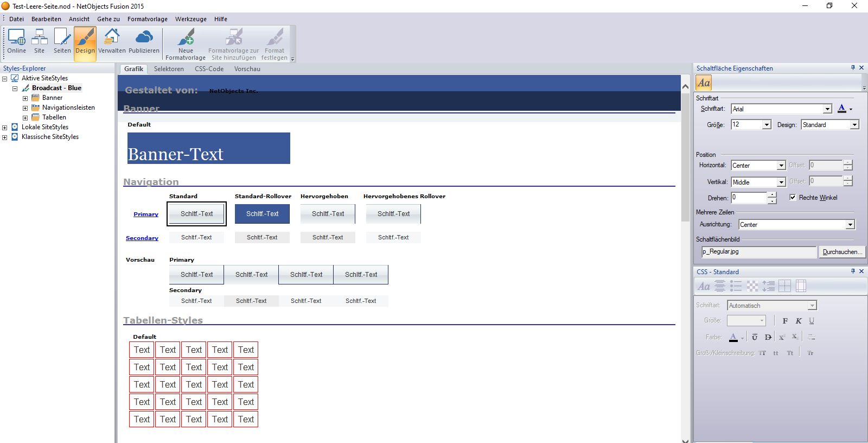This screenshot has height=443, width=868.
Task: Click the Durchsuchen button
Action: tap(841, 252)
